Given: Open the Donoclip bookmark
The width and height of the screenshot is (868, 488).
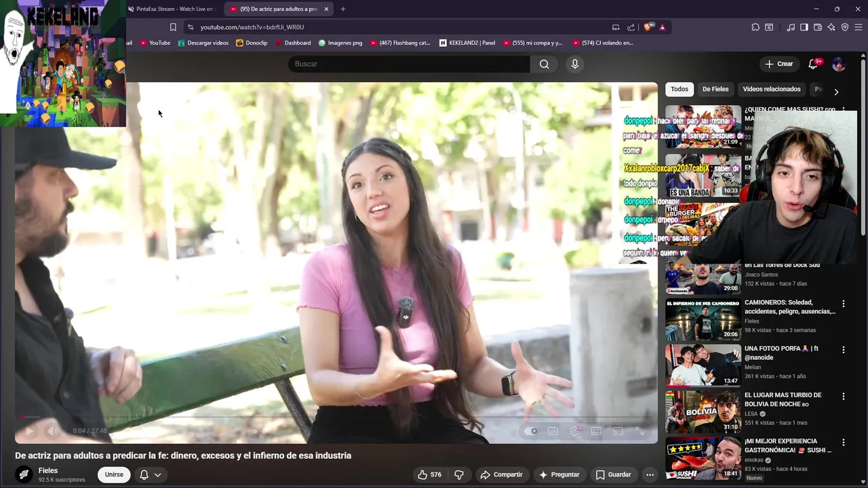Looking at the screenshot, I should click(252, 43).
